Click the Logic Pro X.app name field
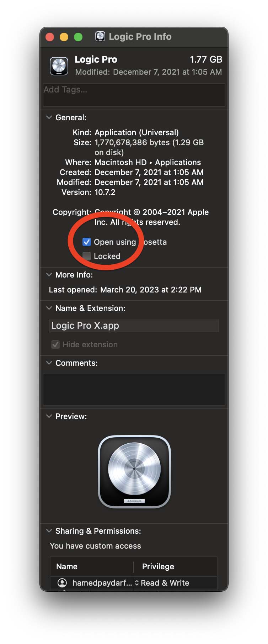This screenshot has height=644, width=268. (134, 326)
